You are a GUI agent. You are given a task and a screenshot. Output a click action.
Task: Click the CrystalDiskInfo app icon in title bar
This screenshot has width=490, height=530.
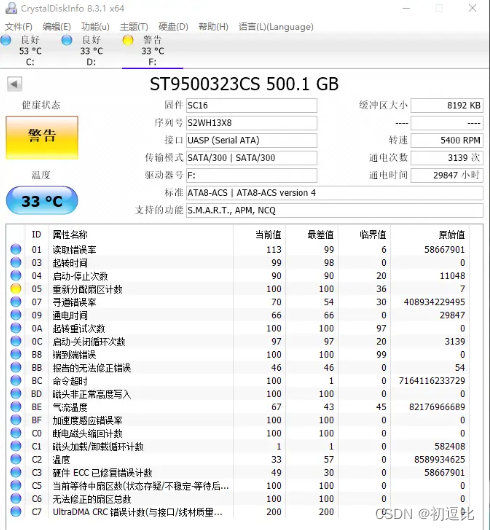[11, 7]
